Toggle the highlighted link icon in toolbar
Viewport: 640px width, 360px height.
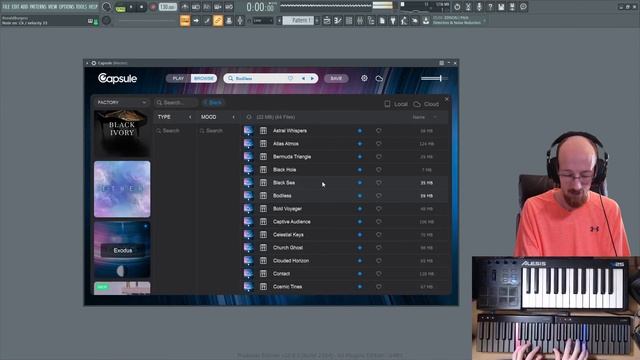click(218, 20)
